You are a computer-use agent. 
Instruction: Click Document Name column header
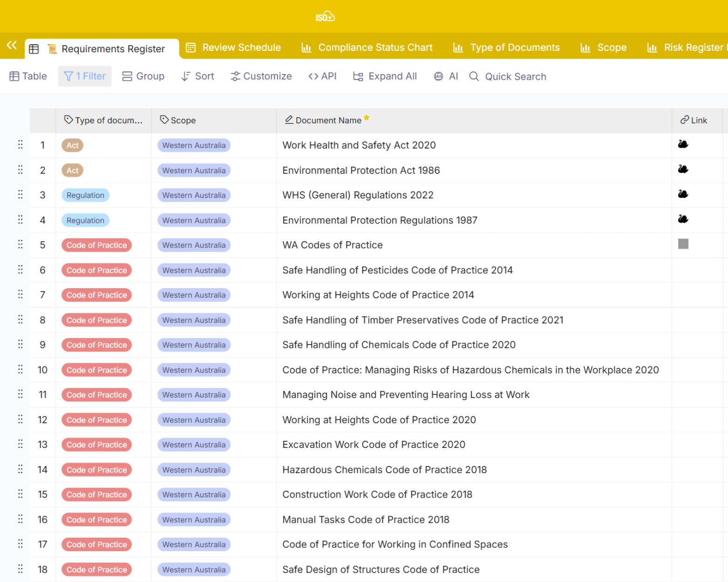coord(328,121)
